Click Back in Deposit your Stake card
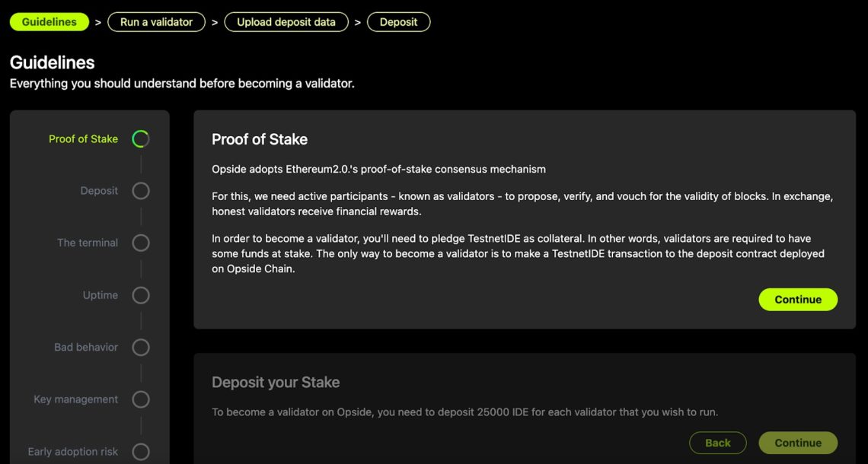The width and height of the screenshot is (868, 464). coord(718,443)
